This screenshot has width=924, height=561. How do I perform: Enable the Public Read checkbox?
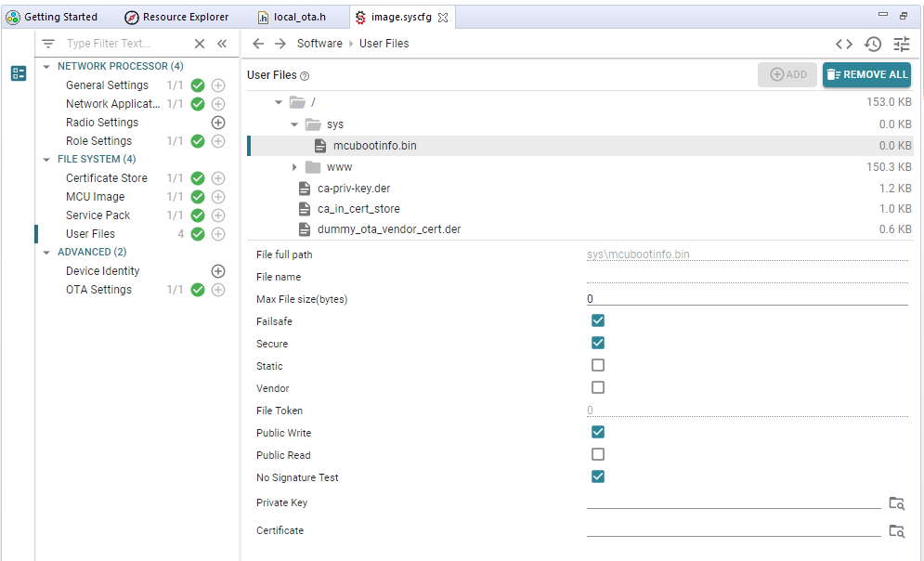point(598,455)
